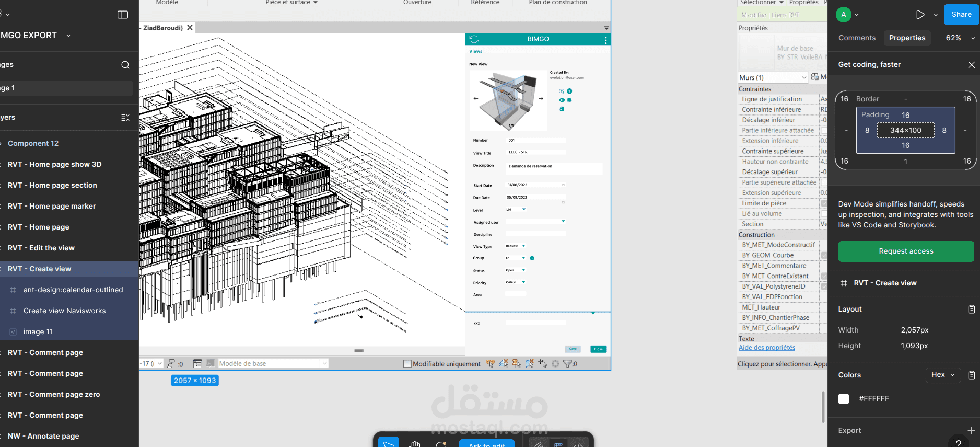Click the edit note icon beside the eye

[569, 100]
